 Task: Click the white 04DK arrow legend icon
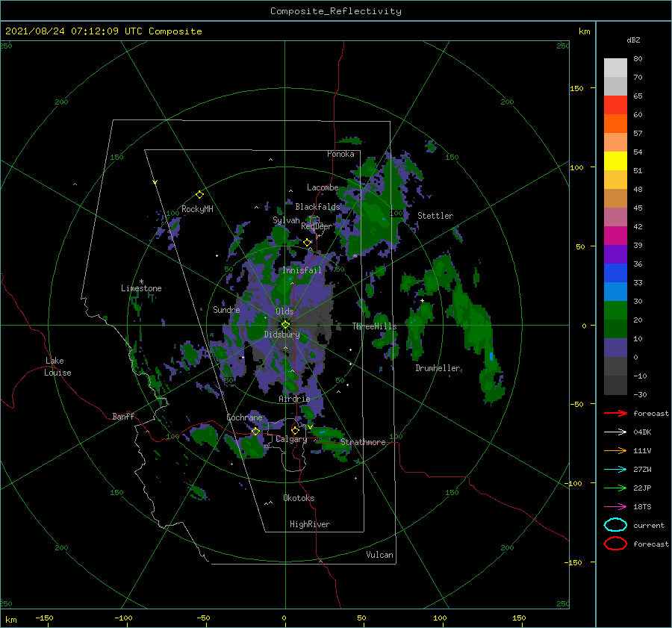615,432
